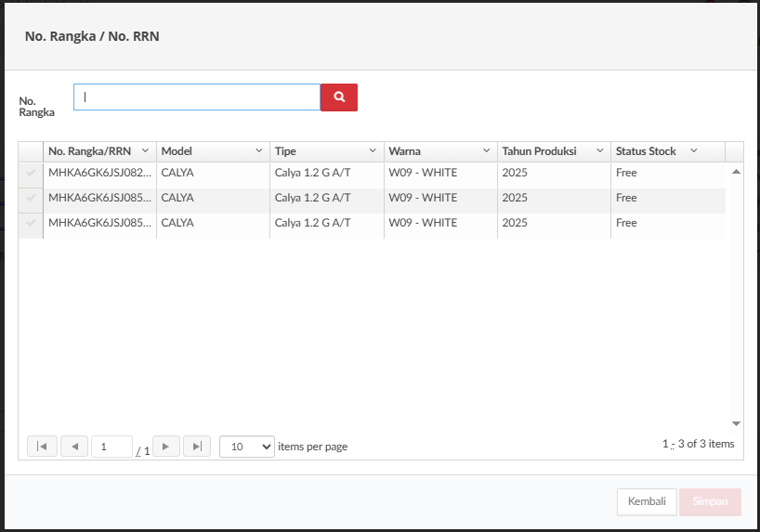Check the third row's selection mark
Screen dimensions: 760x532
[31, 223]
